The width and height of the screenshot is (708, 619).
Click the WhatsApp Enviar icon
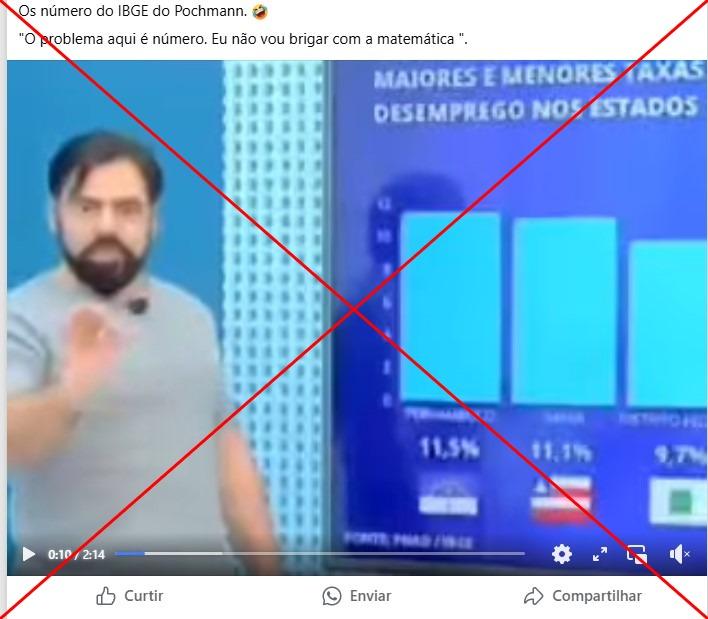(332, 596)
